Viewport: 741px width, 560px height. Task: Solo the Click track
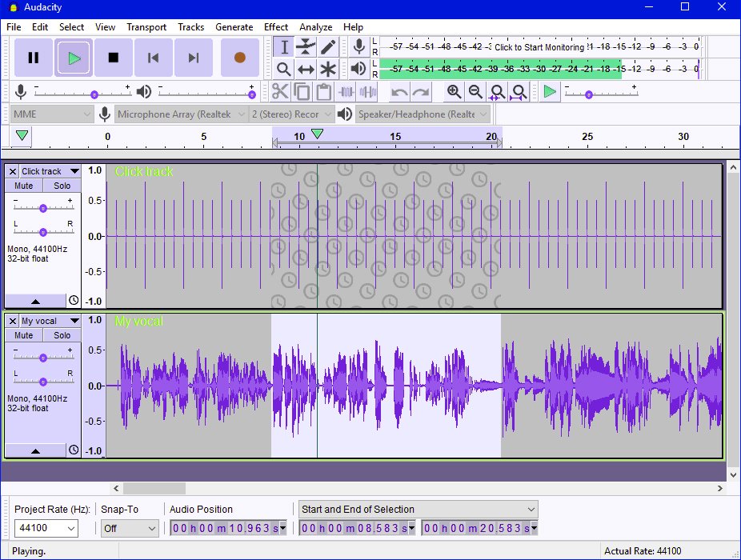point(62,186)
